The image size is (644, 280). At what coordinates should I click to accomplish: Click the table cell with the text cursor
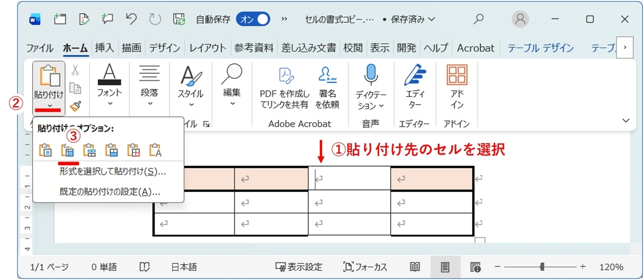pyautogui.click(x=349, y=178)
